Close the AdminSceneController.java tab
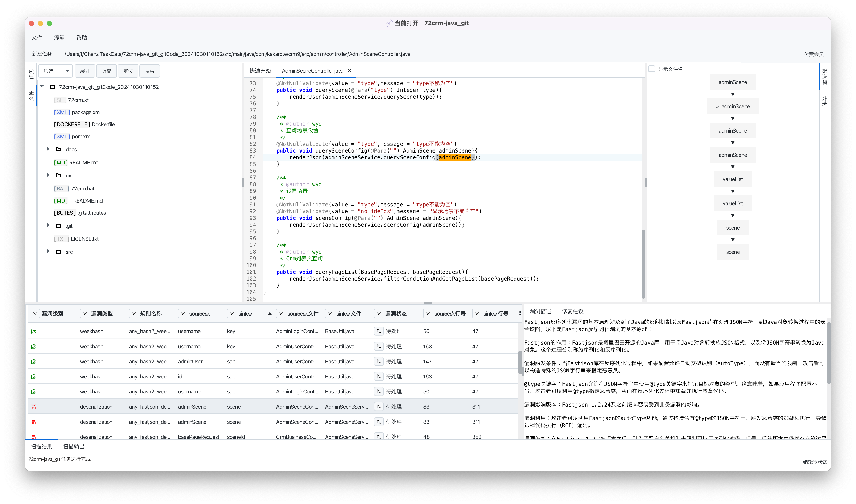This screenshot has width=856, height=504. click(349, 71)
